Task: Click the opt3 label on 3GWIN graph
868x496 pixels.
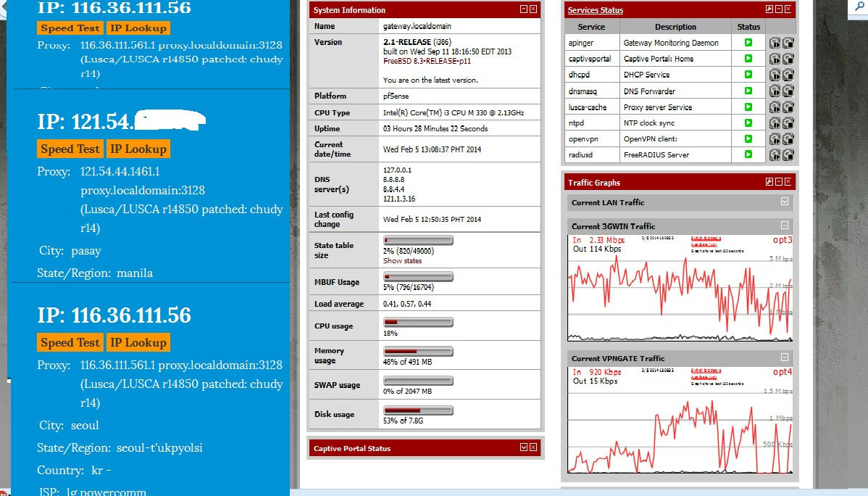Action: (x=783, y=240)
